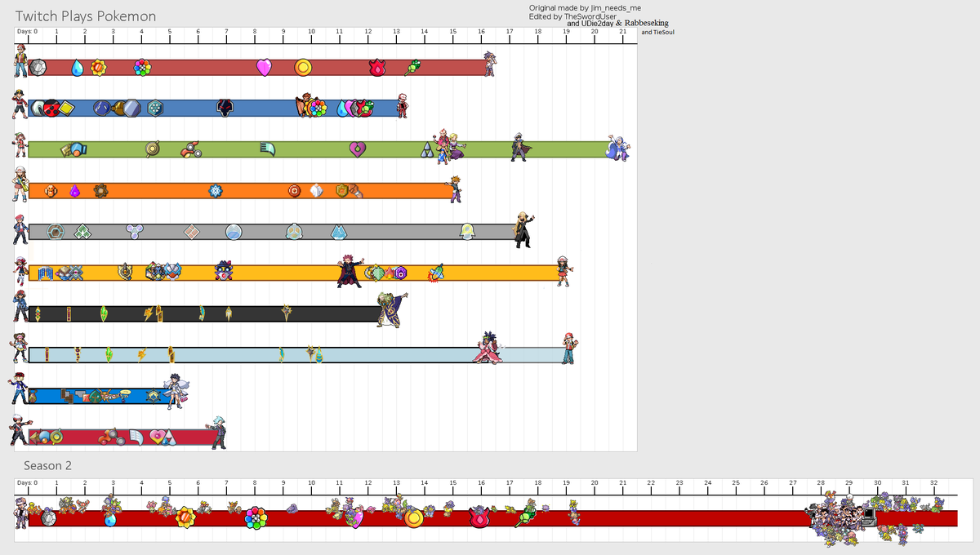Click the Elite Four group sprite on the green bar

(449, 147)
